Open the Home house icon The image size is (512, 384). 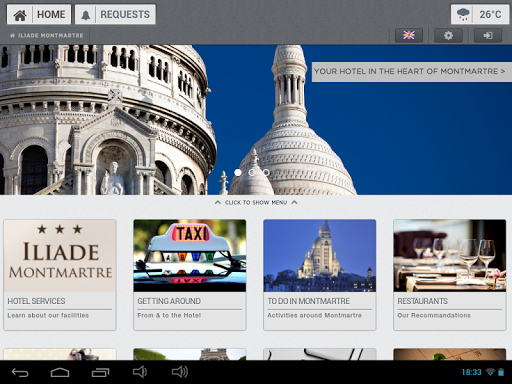pyautogui.click(x=20, y=15)
